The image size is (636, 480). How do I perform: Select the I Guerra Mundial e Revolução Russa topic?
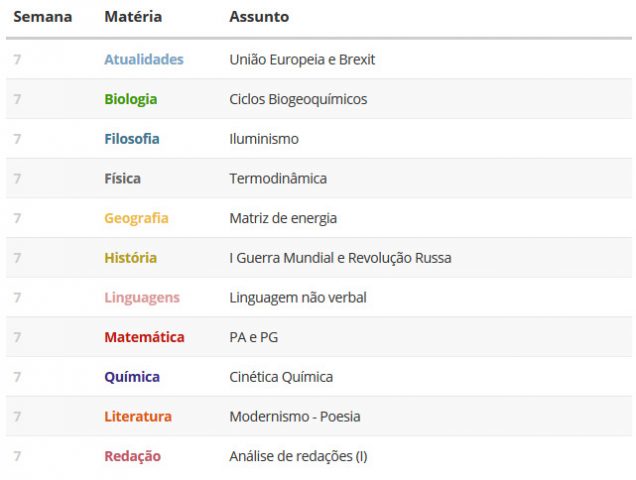(x=340, y=258)
